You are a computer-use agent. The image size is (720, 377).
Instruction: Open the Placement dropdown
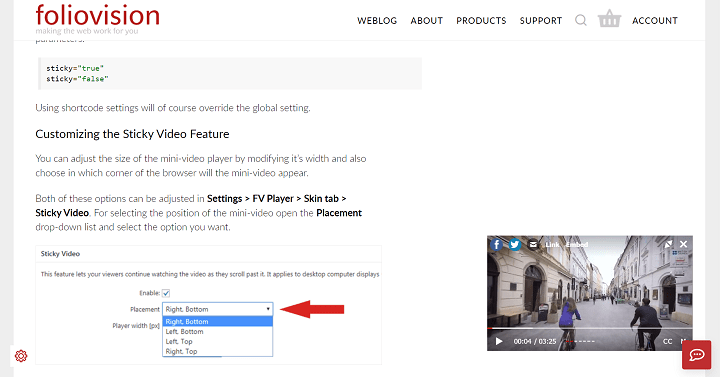pos(218,309)
